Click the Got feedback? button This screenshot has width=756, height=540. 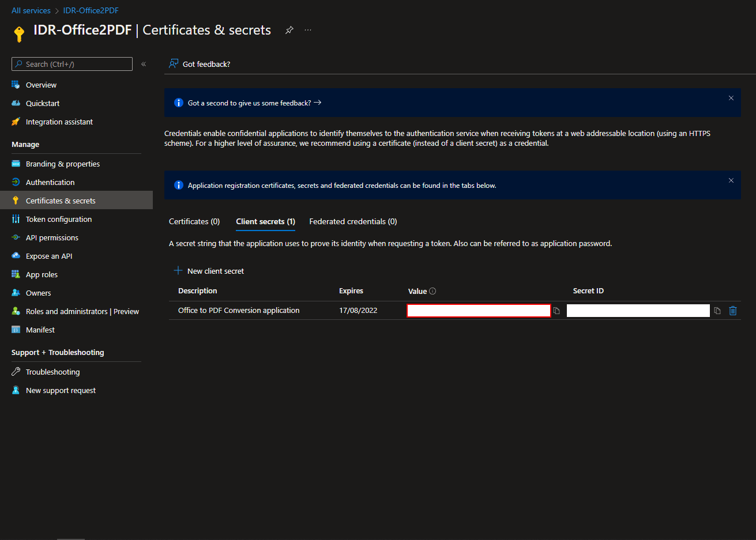pos(200,64)
